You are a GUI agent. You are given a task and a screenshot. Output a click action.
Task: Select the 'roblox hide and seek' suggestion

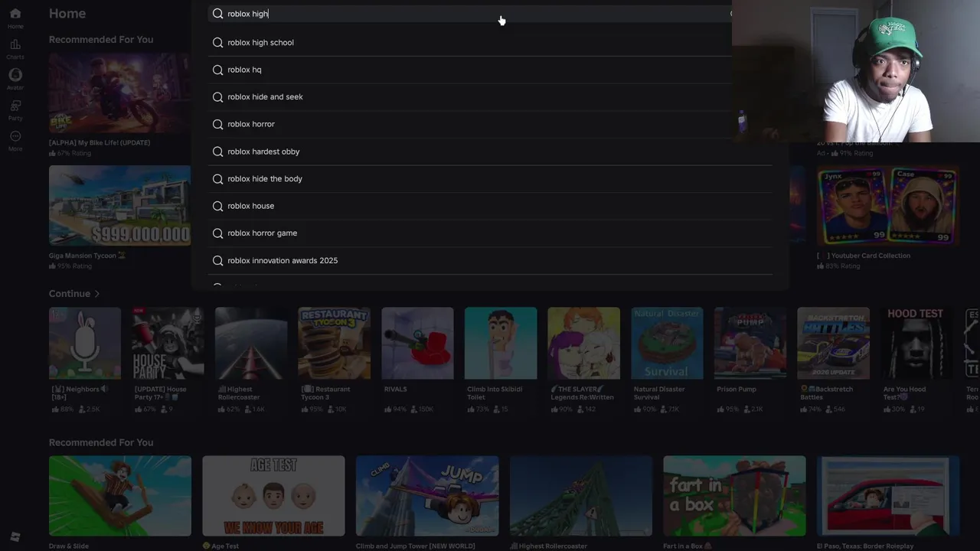pos(491,97)
